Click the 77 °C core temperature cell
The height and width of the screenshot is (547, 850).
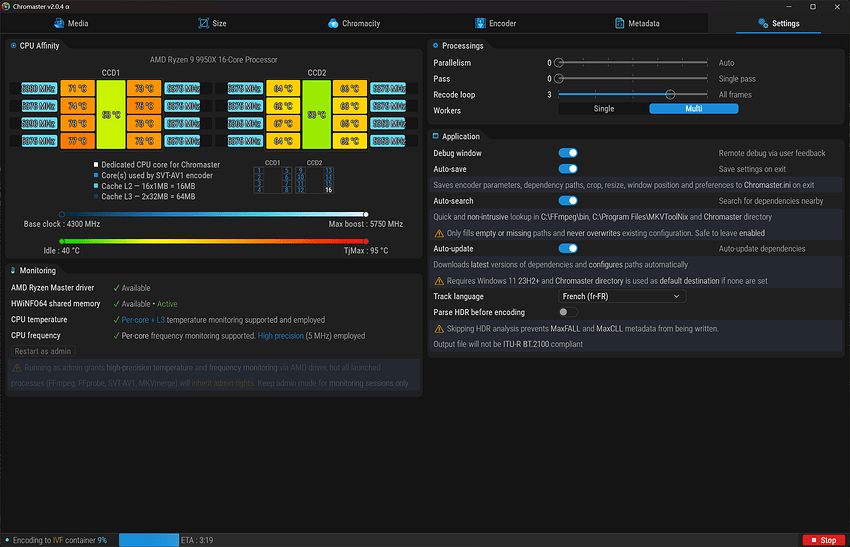78,141
